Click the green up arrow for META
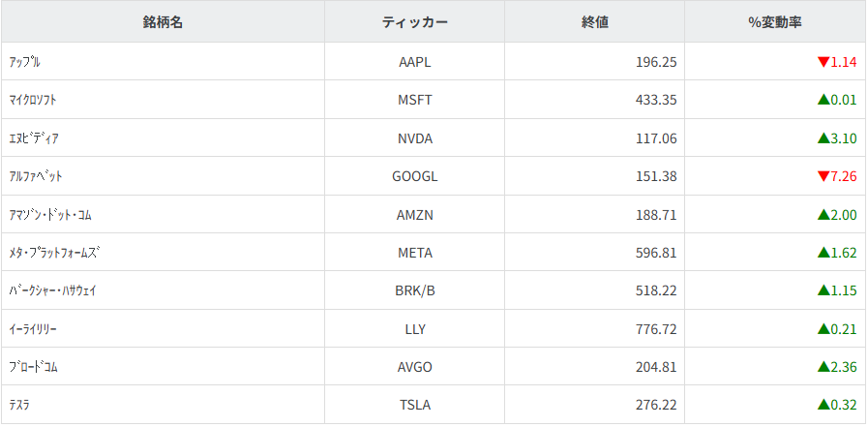 tap(823, 253)
